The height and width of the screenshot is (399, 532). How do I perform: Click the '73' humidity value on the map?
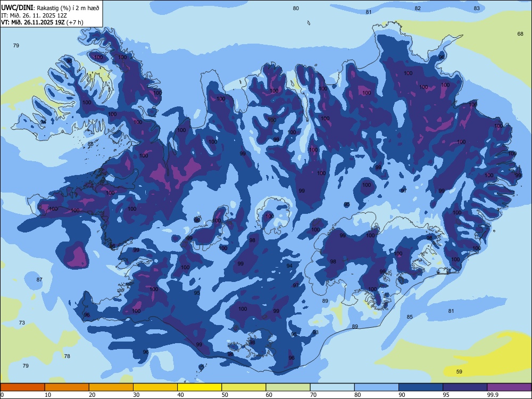22,323
